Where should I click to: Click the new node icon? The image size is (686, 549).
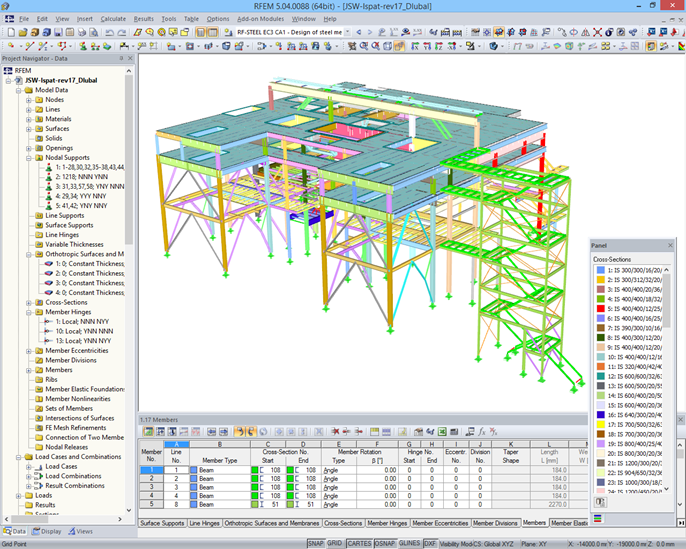point(10,46)
